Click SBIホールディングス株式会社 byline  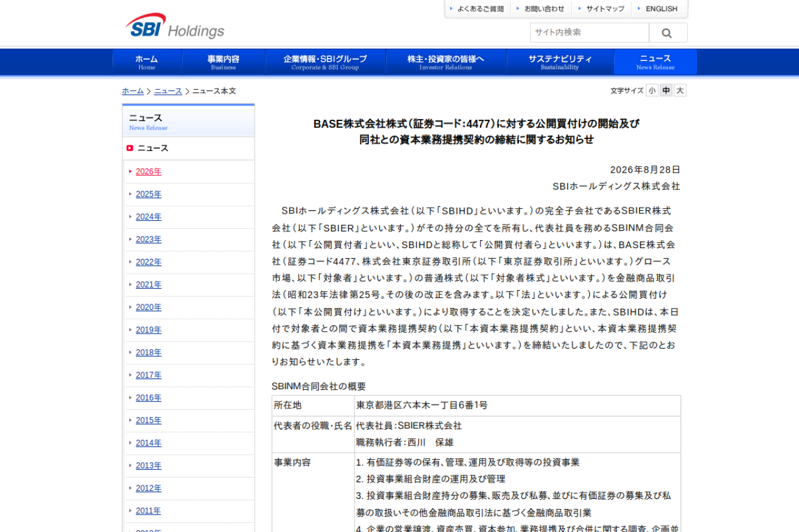click(x=617, y=186)
